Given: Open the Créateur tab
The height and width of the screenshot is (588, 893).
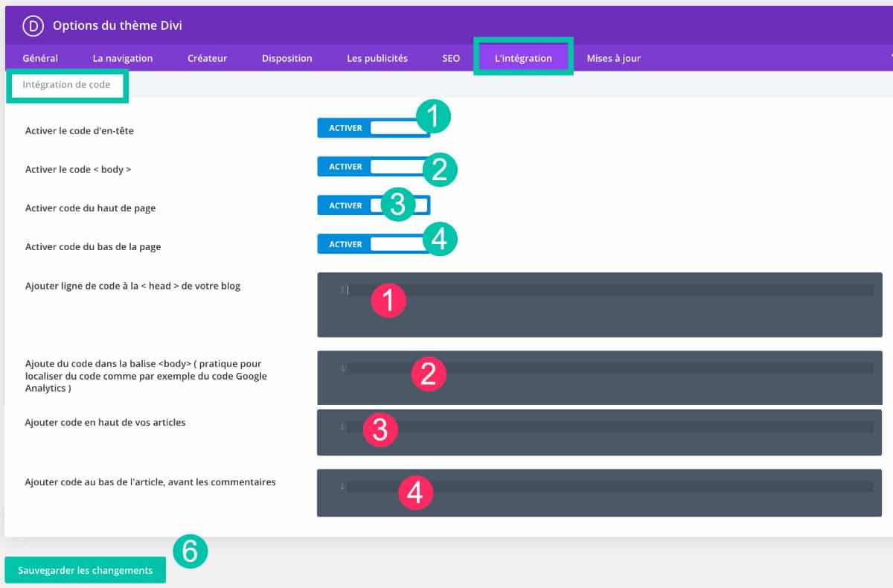Looking at the screenshot, I should coord(208,58).
